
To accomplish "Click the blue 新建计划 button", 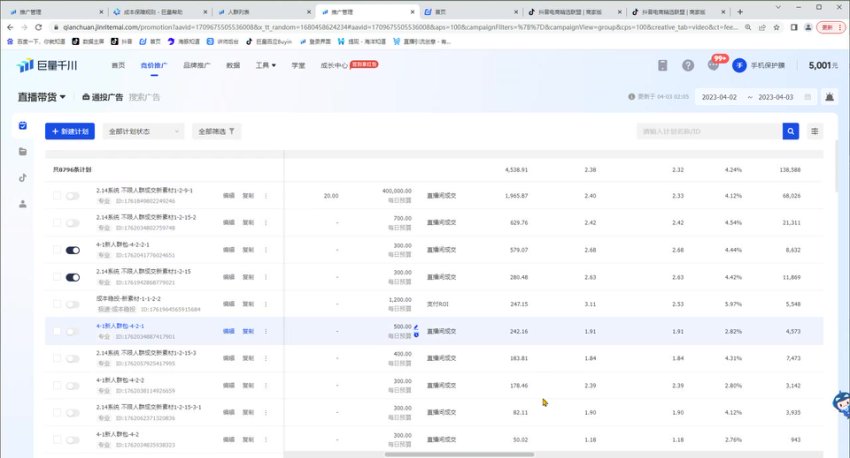I will [x=69, y=131].
